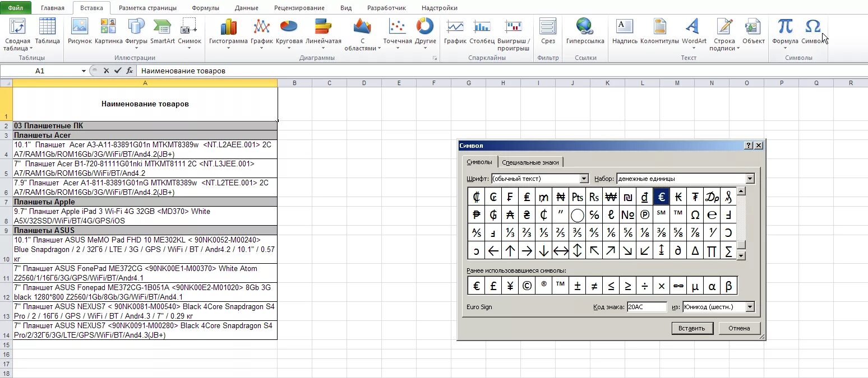Insert a picture with Рисунок

click(80, 31)
